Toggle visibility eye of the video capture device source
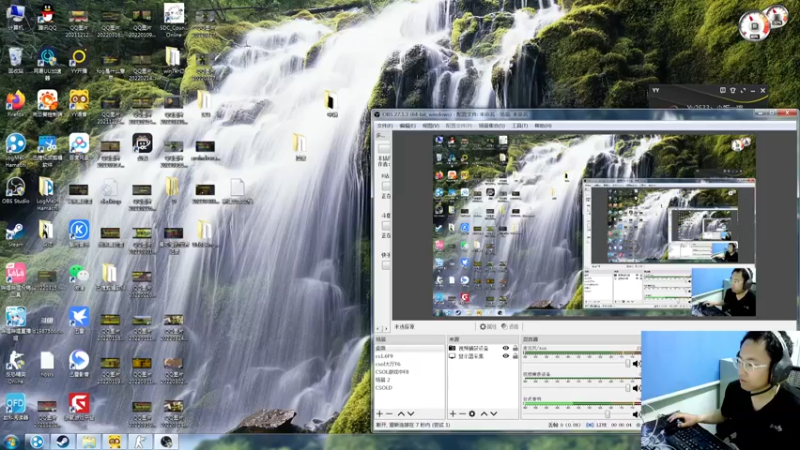The height and width of the screenshot is (450, 800). pyautogui.click(x=506, y=348)
